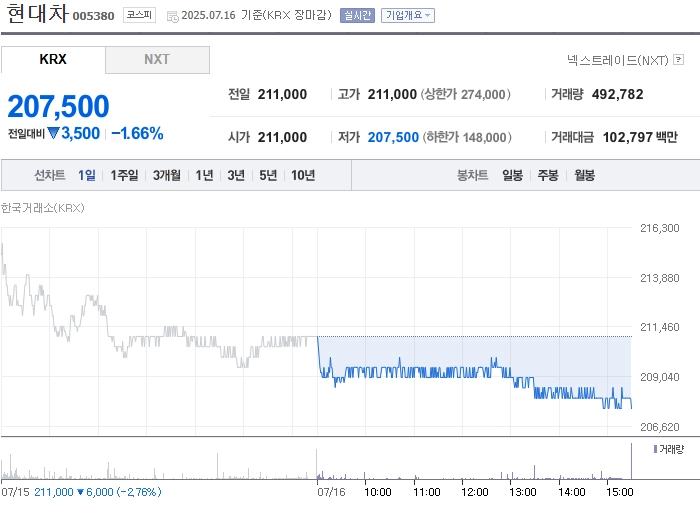Click the 거래량 value 492,782

tap(617, 94)
